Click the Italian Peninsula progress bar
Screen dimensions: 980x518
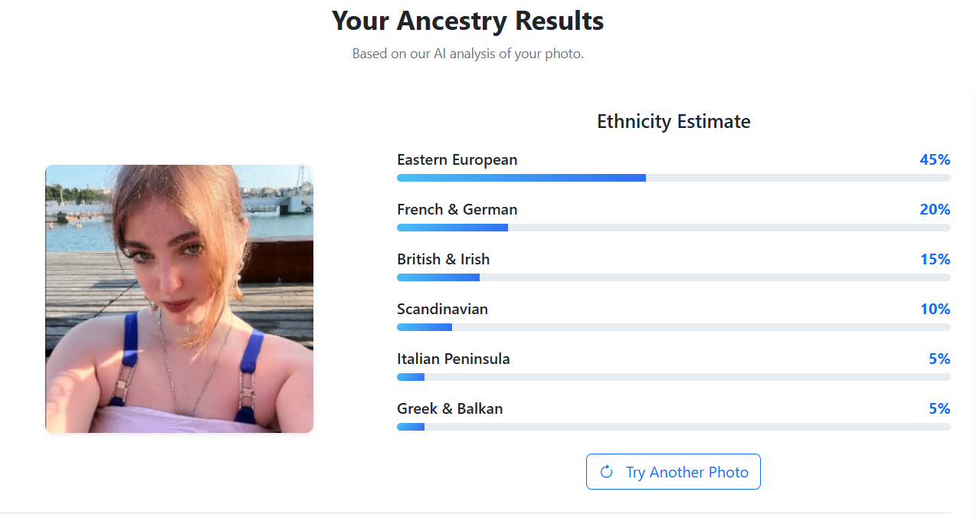click(x=674, y=377)
